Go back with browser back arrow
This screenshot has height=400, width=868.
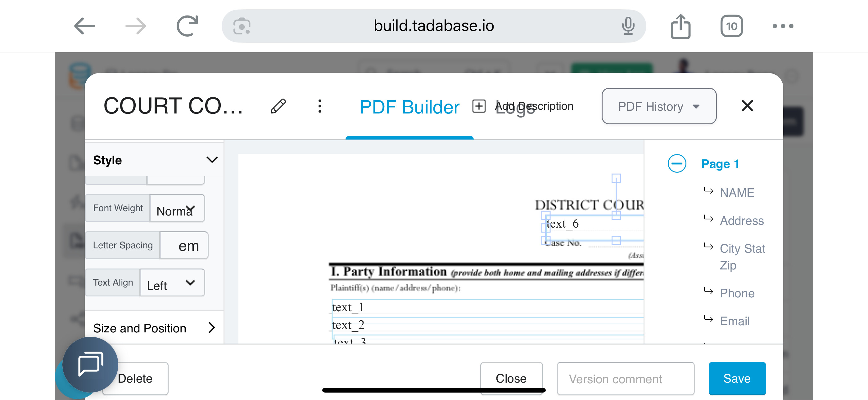tap(84, 26)
